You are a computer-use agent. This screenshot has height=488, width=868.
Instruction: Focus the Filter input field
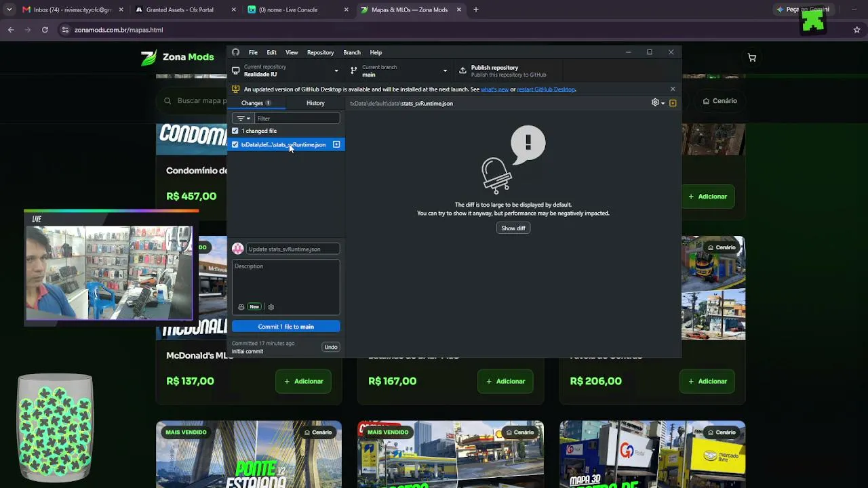[297, 119]
